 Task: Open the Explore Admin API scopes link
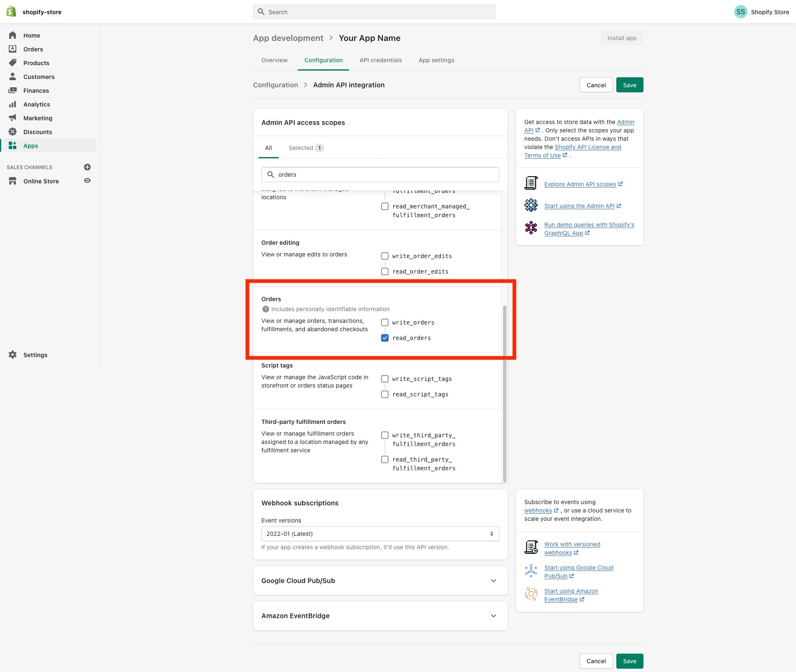click(x=580, y=184)
